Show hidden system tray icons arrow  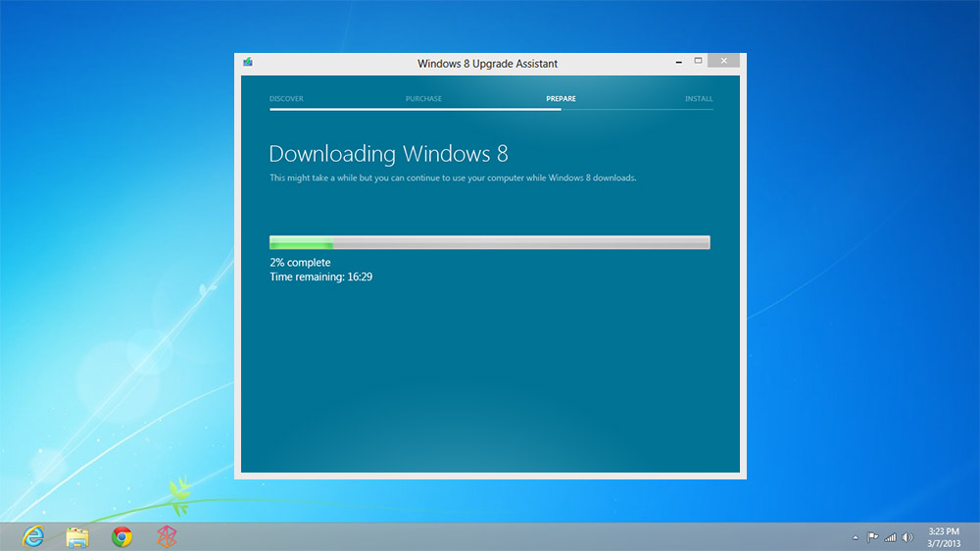point(855,537)
